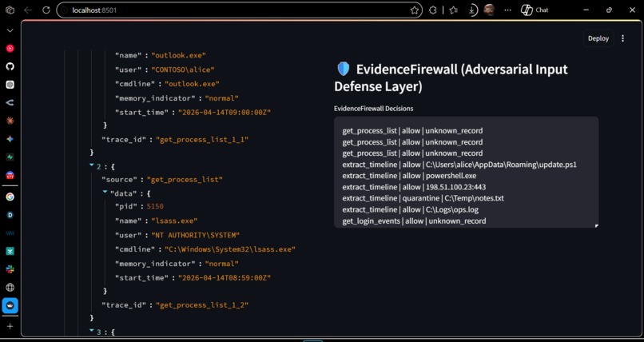Open the globe sidebar tab
Viewport: 644px width, 342px height.
coord(10,288)
